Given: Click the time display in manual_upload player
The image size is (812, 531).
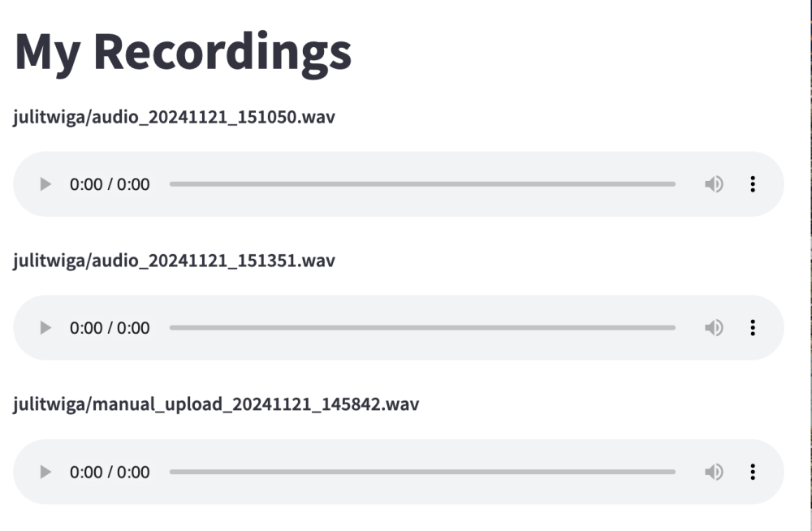Looking at the screenshot, I should pos(110,472).
